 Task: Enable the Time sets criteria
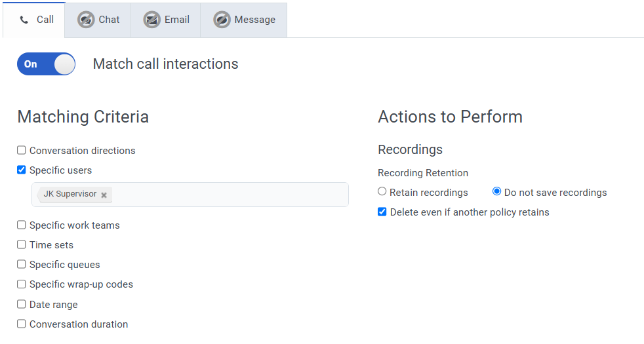22,245
